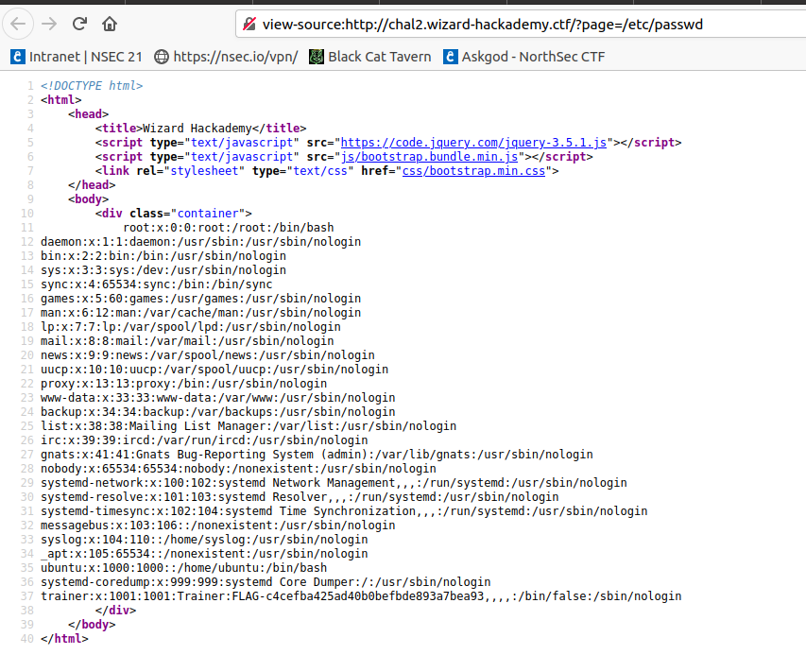Viewport: 806px width, 672px height.
Task: Go to the Home page icon
Action: coord(110,24)
